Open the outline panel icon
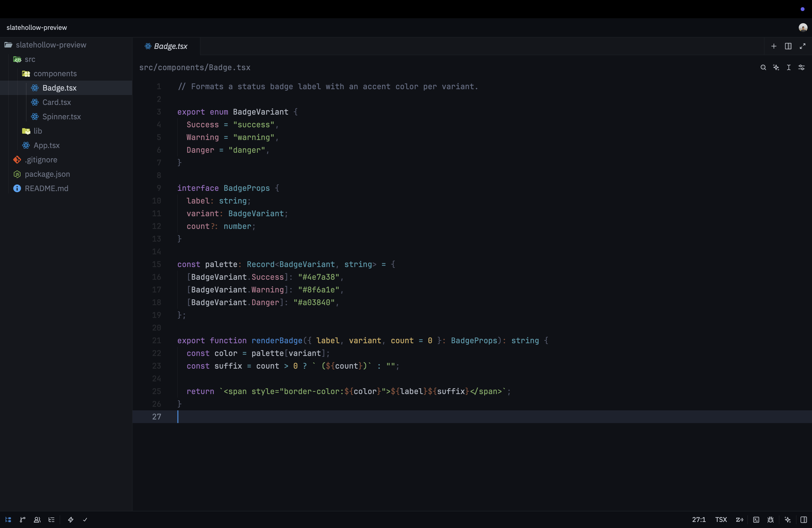Screen dimensions: 812x528 52,519
